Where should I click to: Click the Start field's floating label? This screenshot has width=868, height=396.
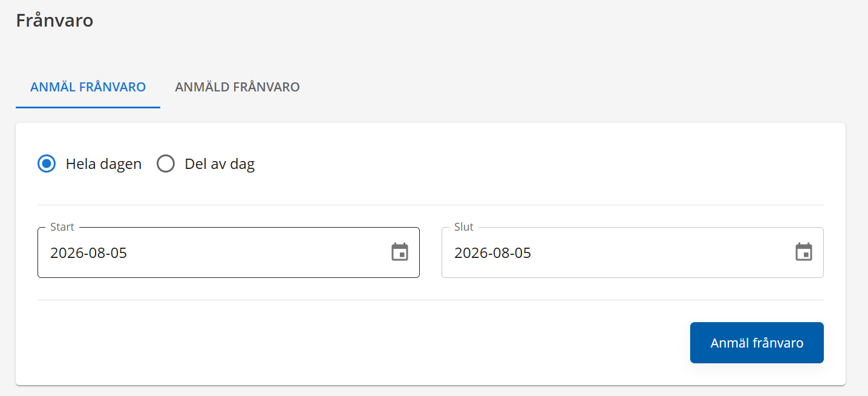tap(62, 227)
